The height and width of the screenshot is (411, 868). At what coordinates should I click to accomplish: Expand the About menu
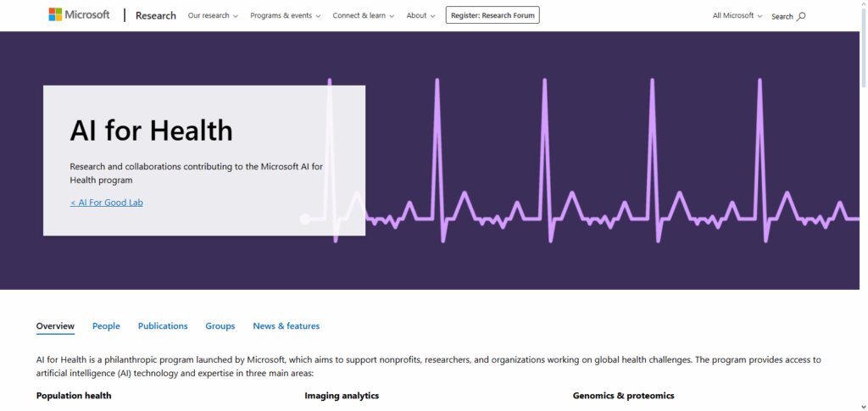[x=420, y=15]
